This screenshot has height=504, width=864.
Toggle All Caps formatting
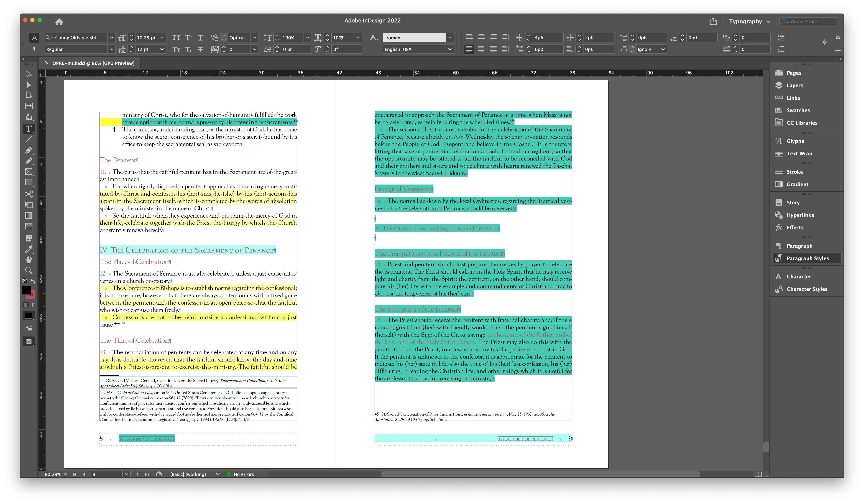[x=176, y=38]
